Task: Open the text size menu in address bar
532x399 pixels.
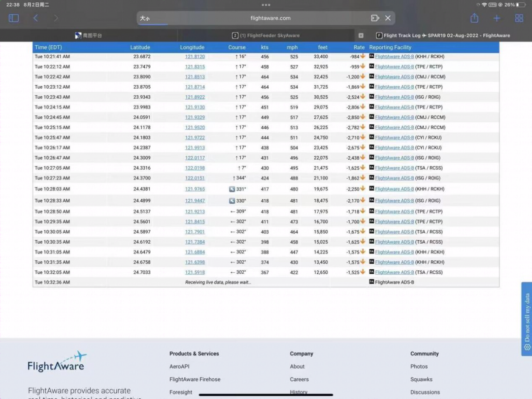Action: (145, 18)
